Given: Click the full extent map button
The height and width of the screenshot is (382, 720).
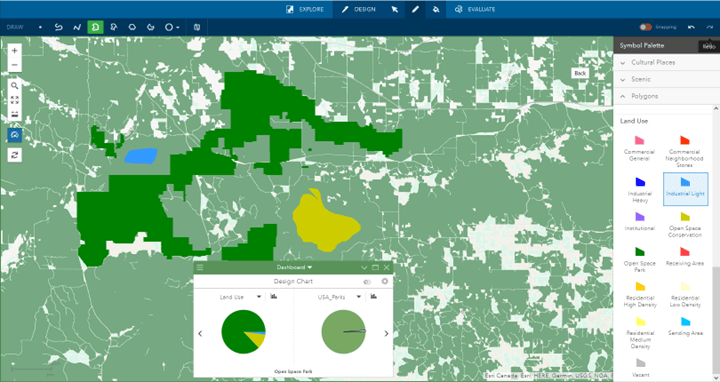Looking at the screenshot, I should tap(14, 100).
